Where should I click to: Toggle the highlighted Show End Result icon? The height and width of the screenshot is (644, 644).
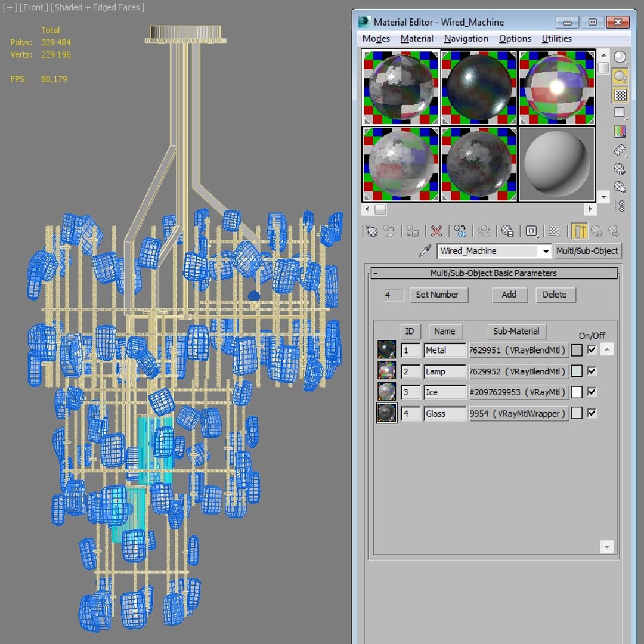click(579, 231)
